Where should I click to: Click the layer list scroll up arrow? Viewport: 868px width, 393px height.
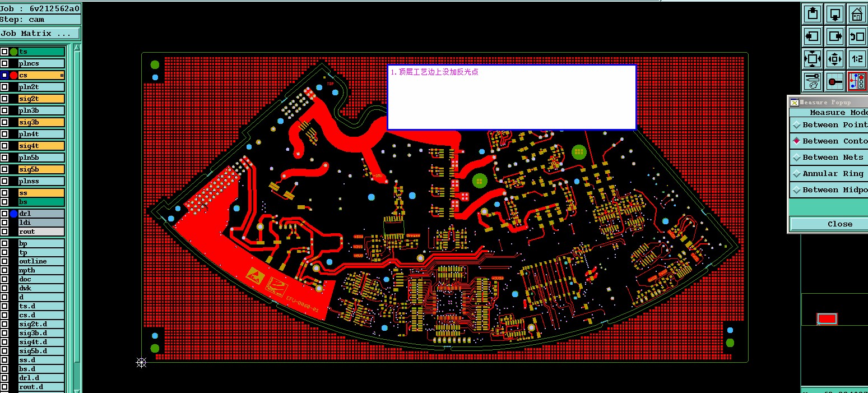(77, 47)
